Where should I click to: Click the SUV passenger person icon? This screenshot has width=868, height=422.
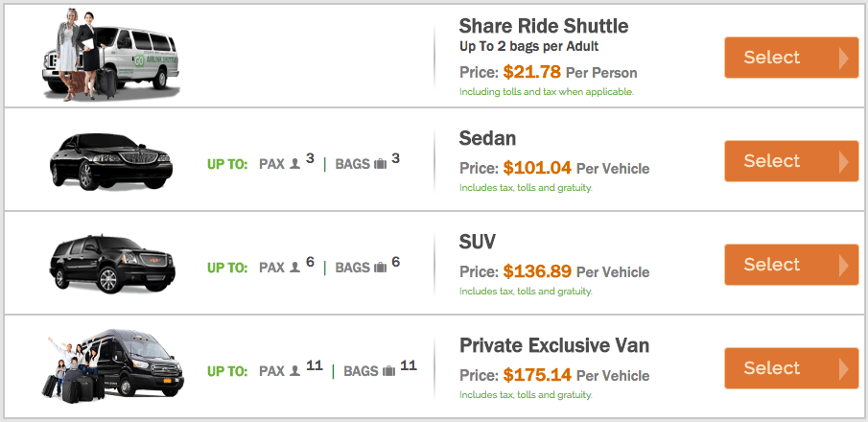(295, 268)
